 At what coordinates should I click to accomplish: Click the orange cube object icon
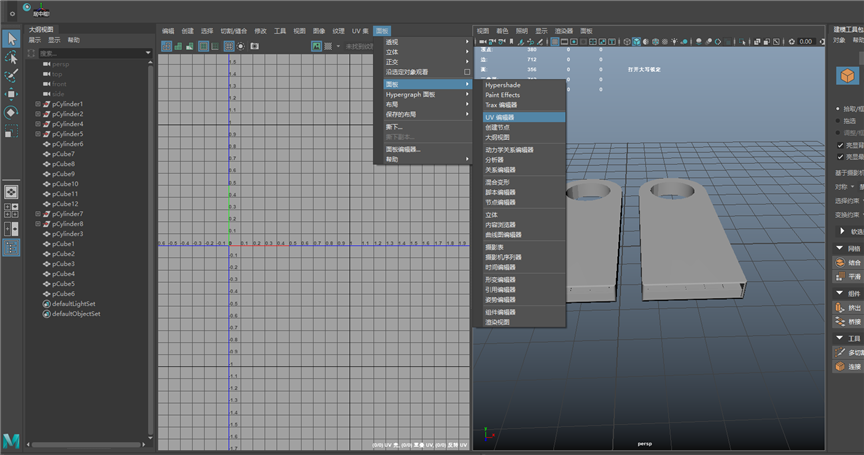click(x=845, y=75)
